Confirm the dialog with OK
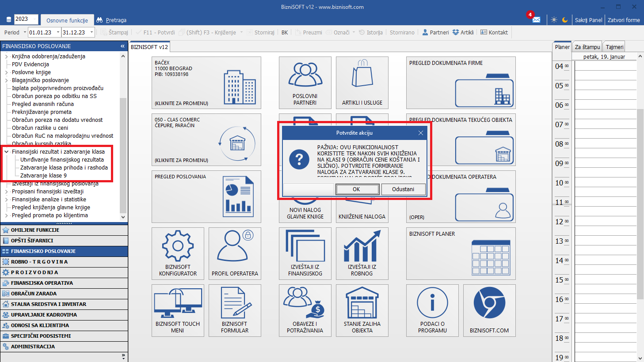 (x=357, y=189)
